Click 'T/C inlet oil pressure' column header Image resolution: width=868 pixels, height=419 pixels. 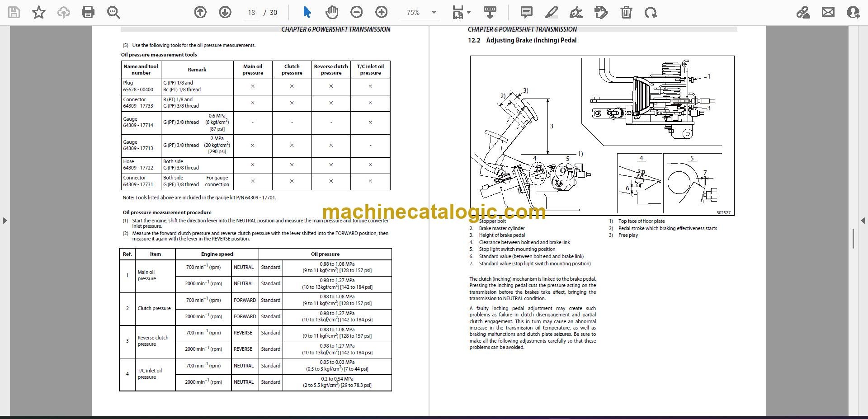pos(370,70)
